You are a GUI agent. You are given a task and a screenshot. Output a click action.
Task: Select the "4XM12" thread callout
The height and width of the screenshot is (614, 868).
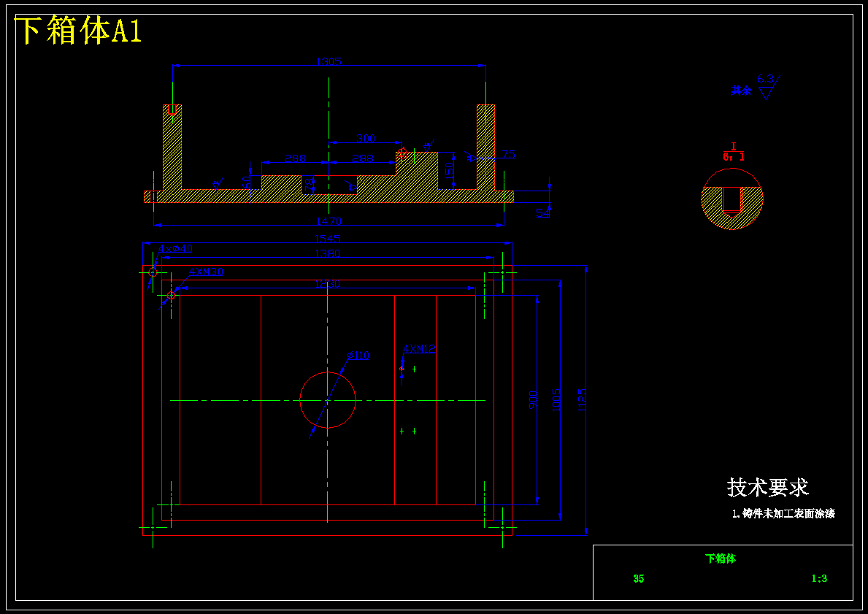(419, 349)
